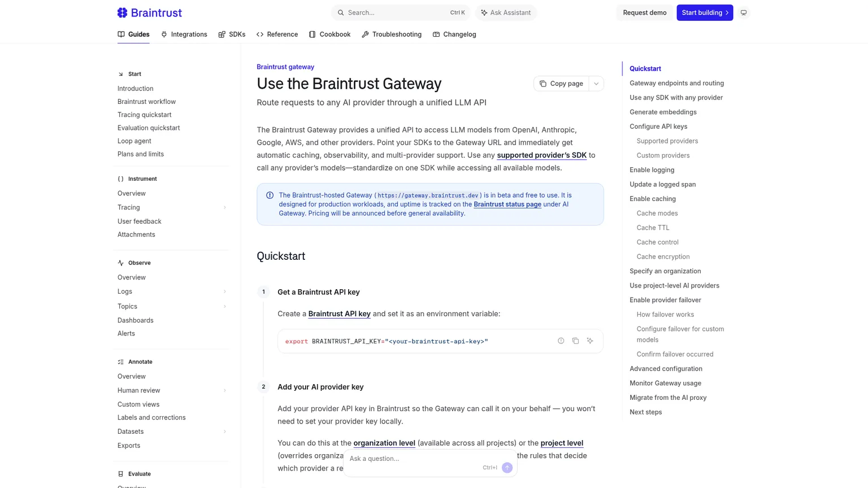This screenshot has width=868, height=488.
Task: Open the Integrations tab
Action: (x=184, y=34)
